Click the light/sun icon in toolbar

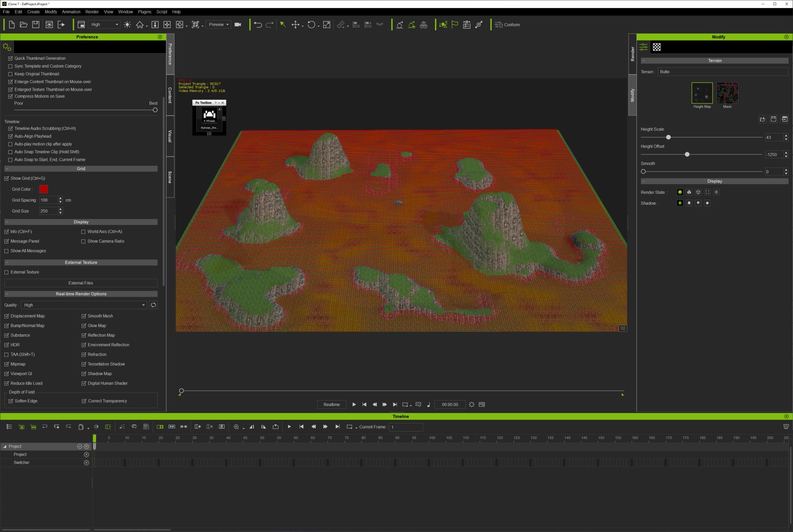click(x=127, y=25)
